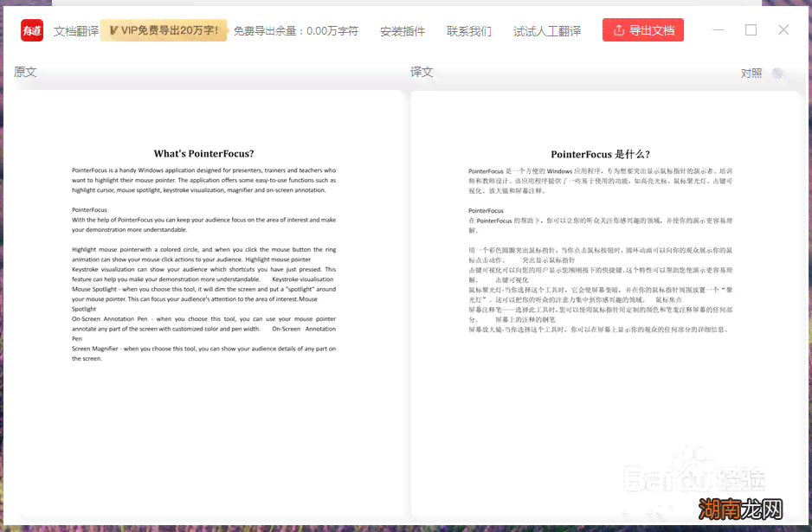Click translated line starting 屏幕注释笔
Screen dimensions: 812x532
[600, 310]
